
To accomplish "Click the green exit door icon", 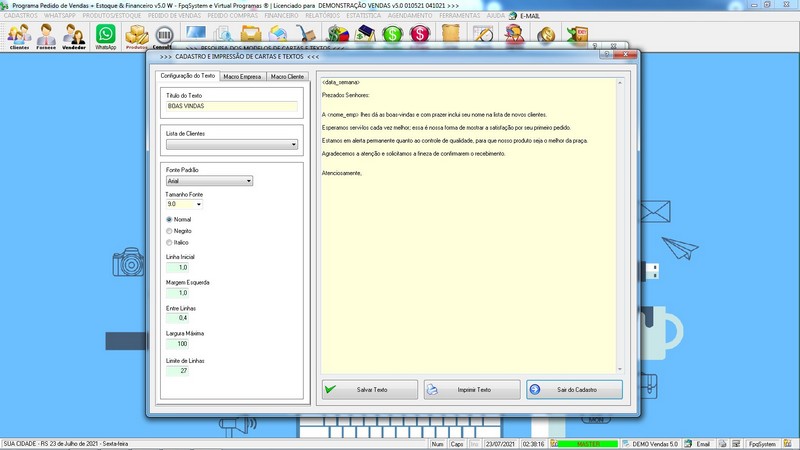I will click(x=578, y=34).
